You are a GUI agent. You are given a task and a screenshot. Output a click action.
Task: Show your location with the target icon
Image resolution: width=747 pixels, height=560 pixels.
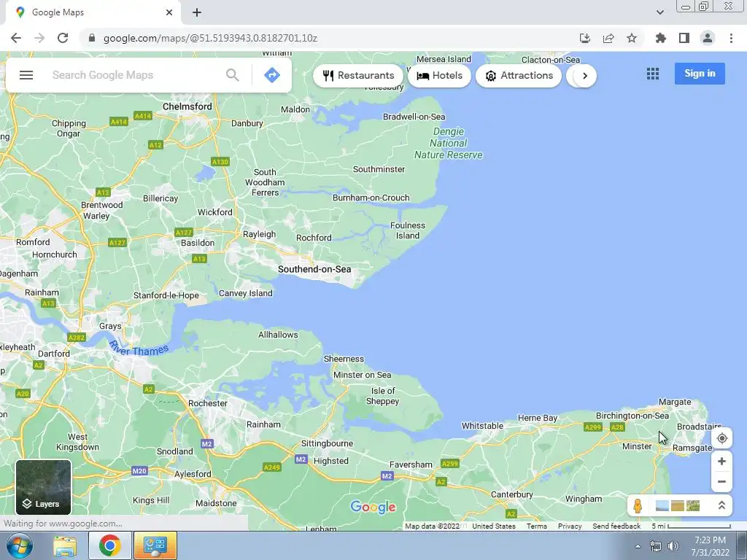click(721, 438)
